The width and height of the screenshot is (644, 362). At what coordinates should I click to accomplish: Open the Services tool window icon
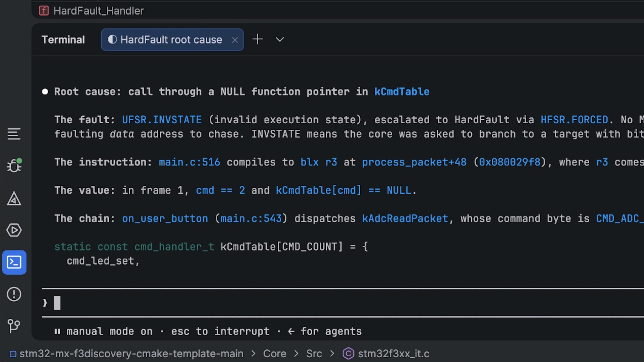click(14, 230)
